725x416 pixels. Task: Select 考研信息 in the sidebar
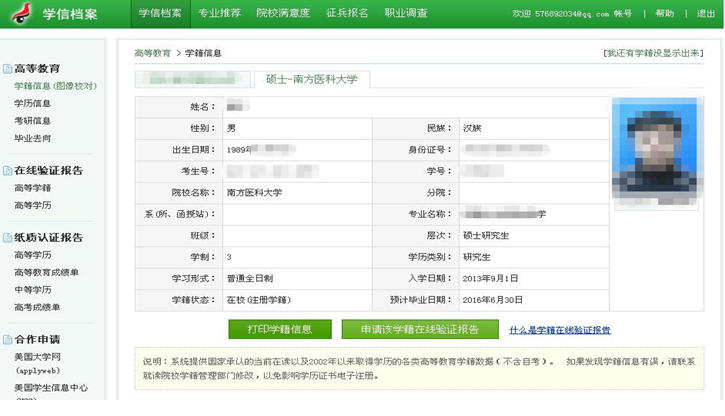click(32, 120)
